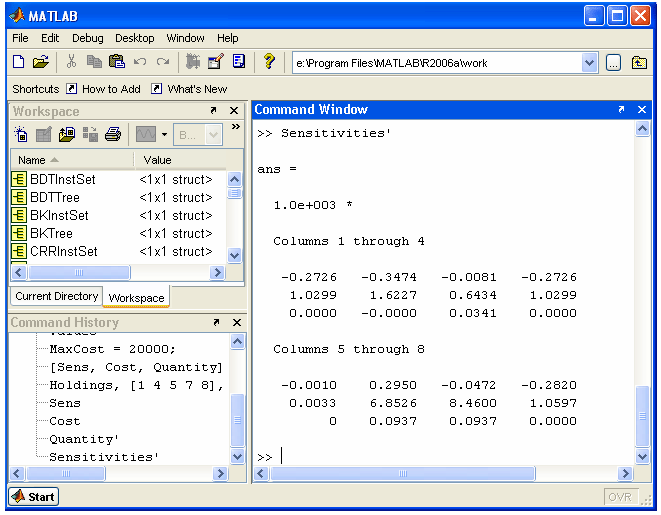This screenshot has width=661, height=515.
Task: Select the BDTInstSet workspace variable
Action: [x=118, y=180]
